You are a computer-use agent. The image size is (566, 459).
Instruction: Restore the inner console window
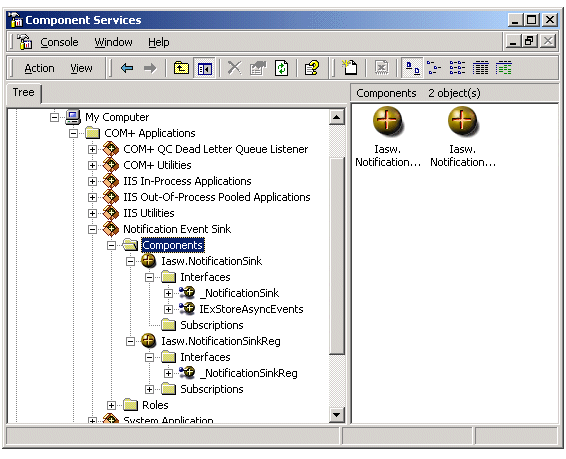(x=530, y=41)
